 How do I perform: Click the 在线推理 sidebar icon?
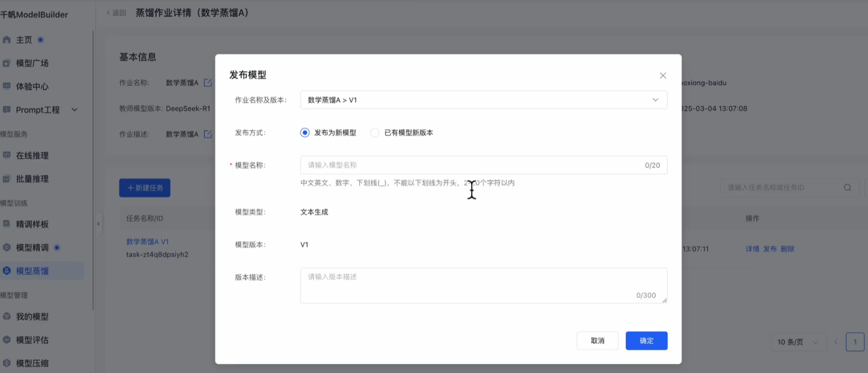click(x=6, y=155)
